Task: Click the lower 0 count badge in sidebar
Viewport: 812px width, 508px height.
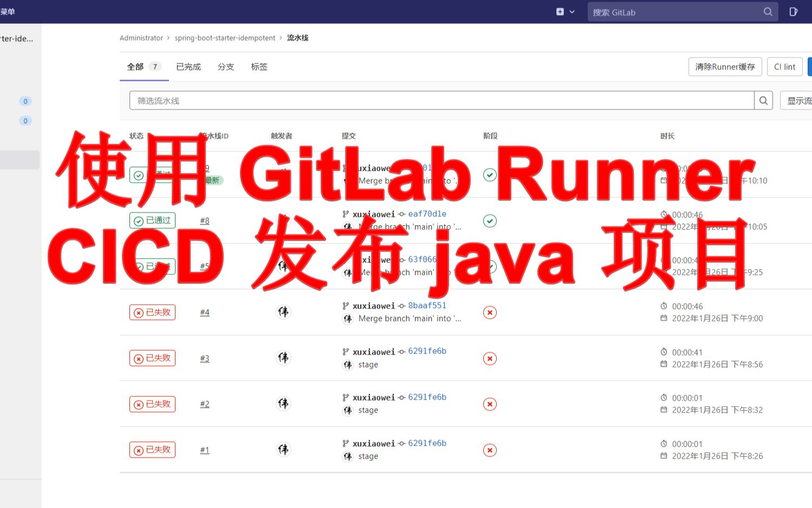Action: click(25, 121)
